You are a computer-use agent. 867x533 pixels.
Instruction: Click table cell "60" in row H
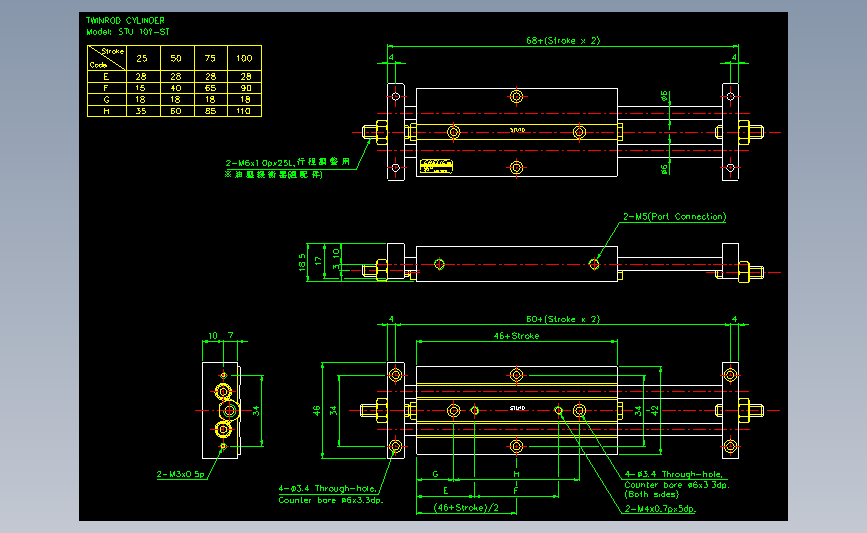tap(176, 111)
